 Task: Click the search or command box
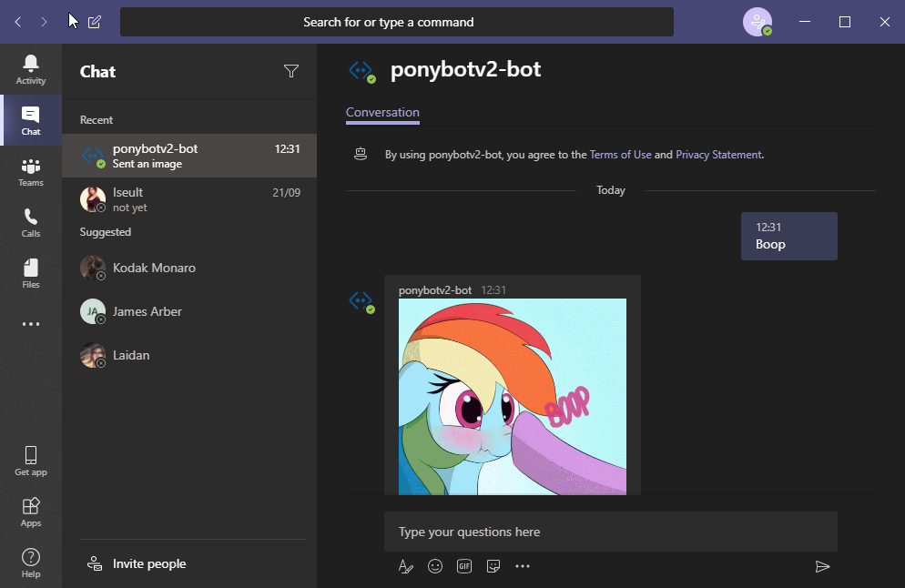coord(397,22)
